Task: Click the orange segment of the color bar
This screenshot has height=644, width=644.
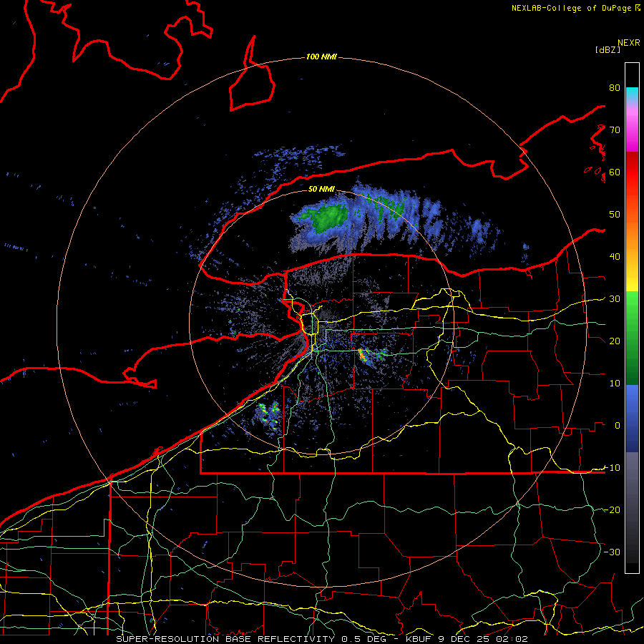Action: point(632,234)
